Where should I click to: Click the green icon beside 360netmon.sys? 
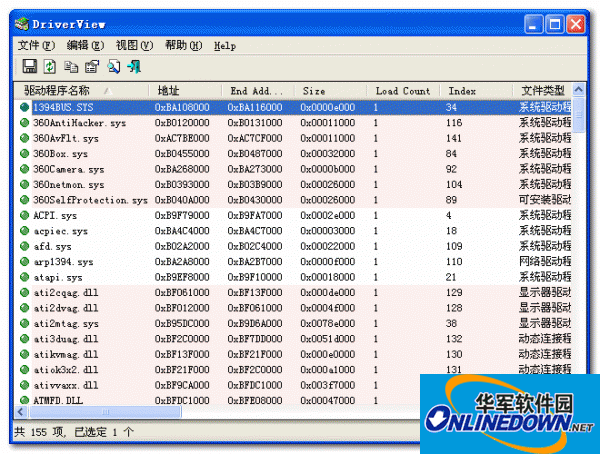(x=24, y=185)
